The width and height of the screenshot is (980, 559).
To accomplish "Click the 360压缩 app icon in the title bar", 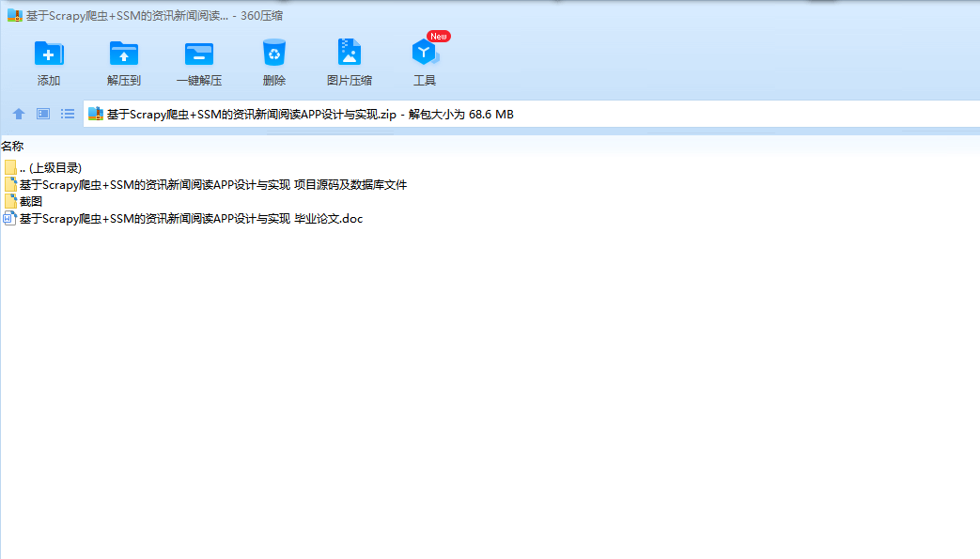I will (x=15, y=16).
